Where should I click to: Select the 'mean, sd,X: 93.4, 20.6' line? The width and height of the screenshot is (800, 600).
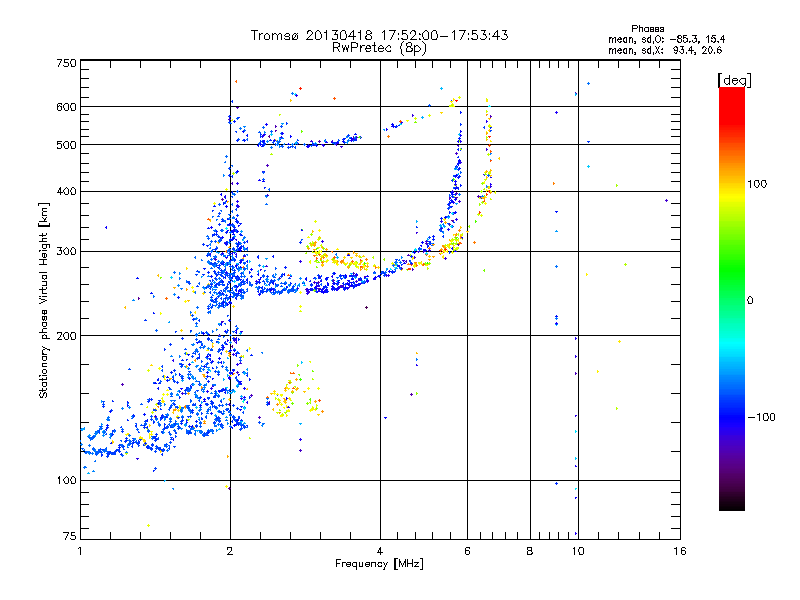click(x=665, y=50)
